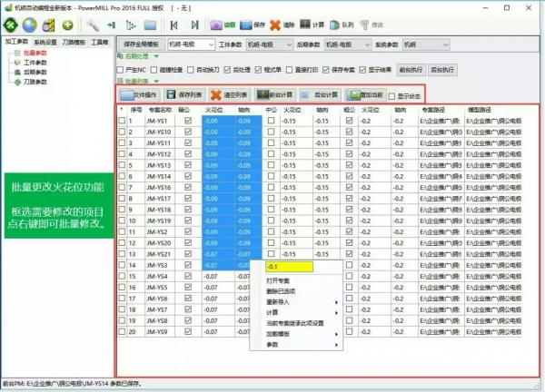Viewport: 545px width, 392px height.
Task: Click the wrench tool icon in toolbar
Action: [x=92, y=24]
